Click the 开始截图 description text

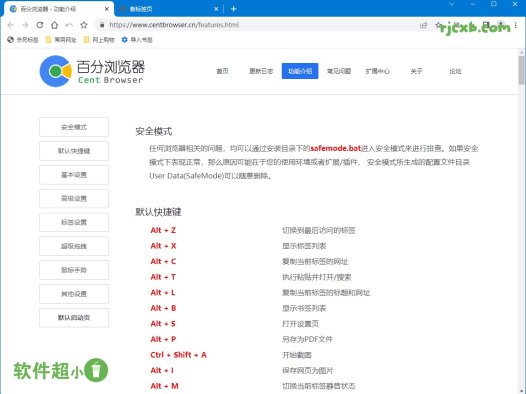pyautogui.click(x=297, y=355)
